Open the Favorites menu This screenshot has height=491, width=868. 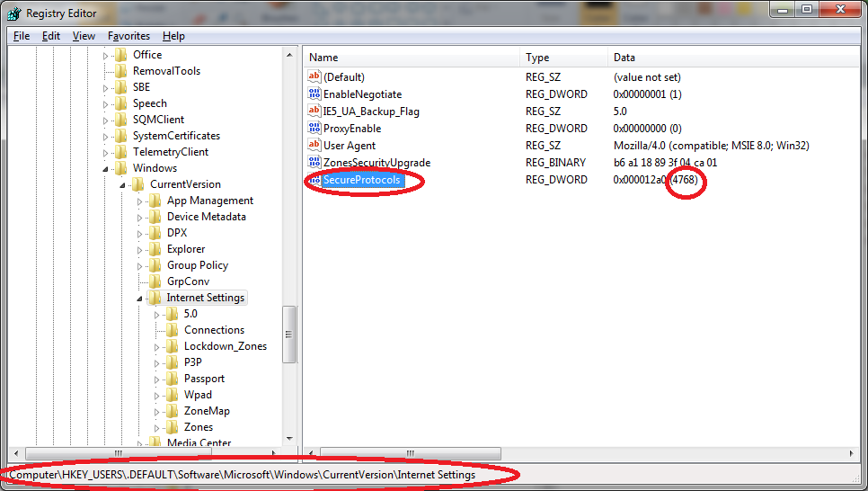click(x=129, y=36)
